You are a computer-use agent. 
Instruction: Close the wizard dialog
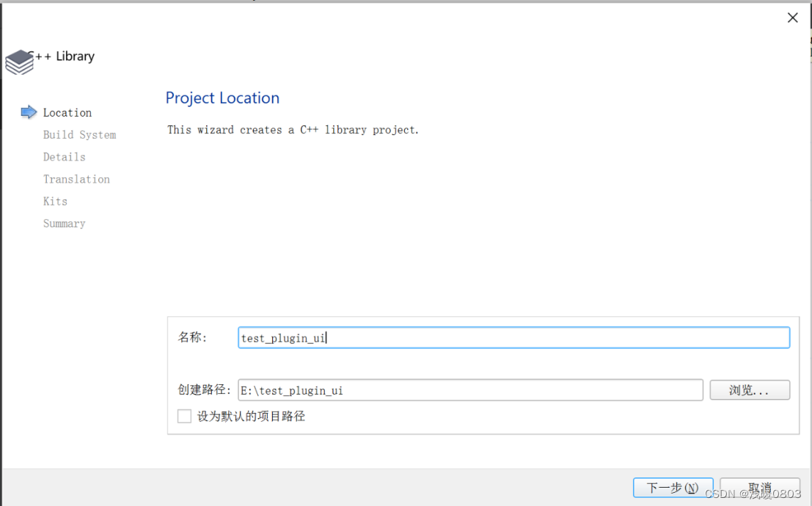(792, 17)
